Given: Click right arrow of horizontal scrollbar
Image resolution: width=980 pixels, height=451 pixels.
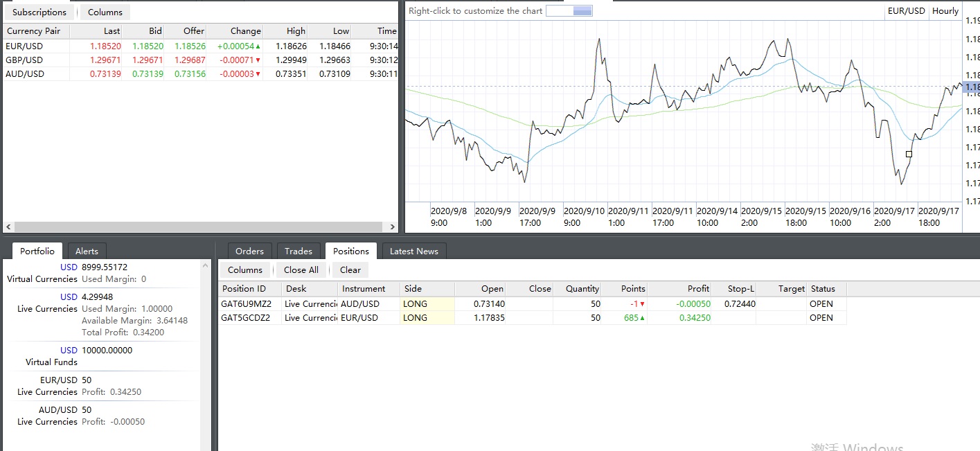Looking at the screenshot, I should click(x=392, y=227).
